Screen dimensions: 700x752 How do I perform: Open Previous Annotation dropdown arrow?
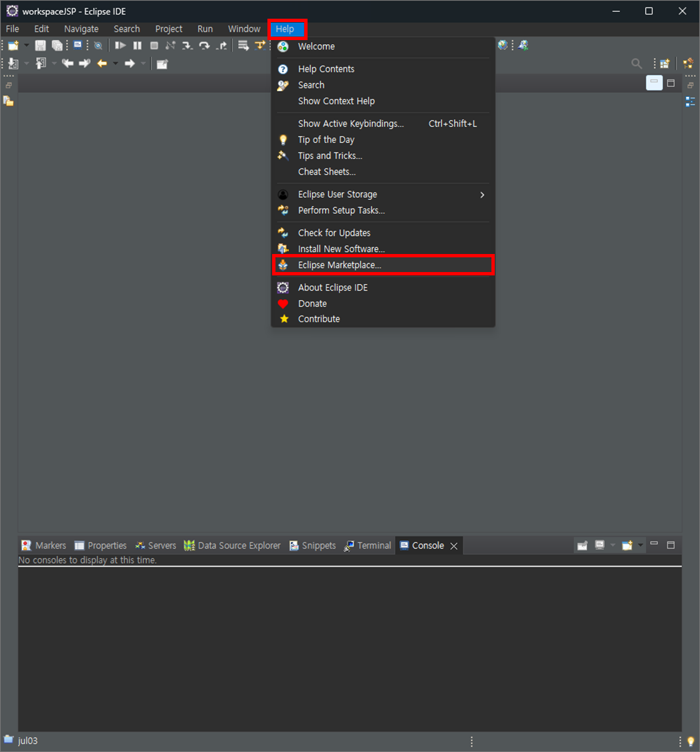click(x=53, y=64)
